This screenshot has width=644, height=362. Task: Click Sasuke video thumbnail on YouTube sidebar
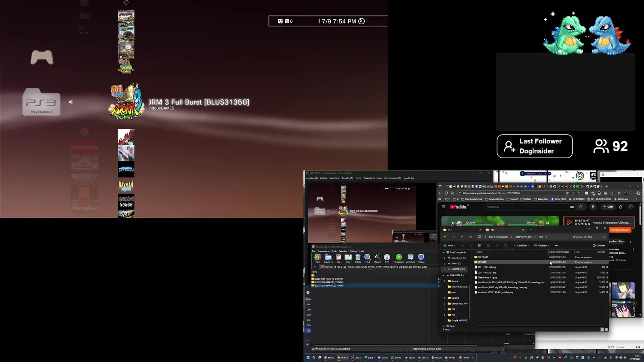coord(623,291)
